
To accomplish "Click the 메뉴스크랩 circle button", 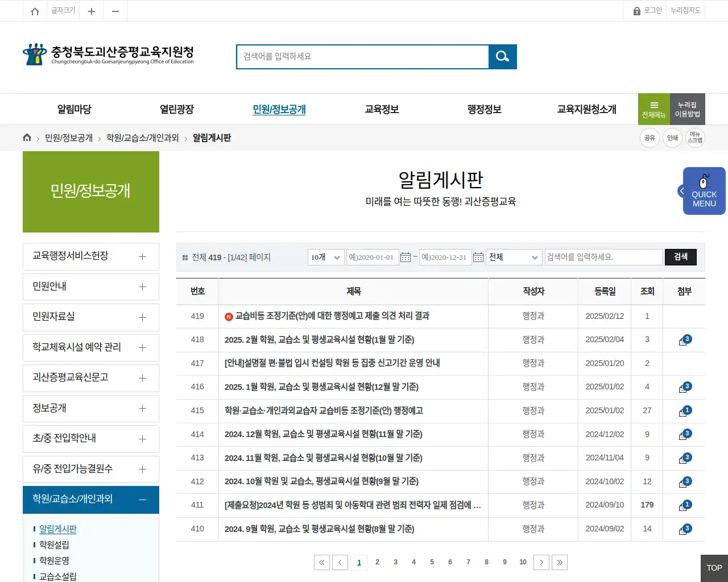I will (x=695, y=138).
